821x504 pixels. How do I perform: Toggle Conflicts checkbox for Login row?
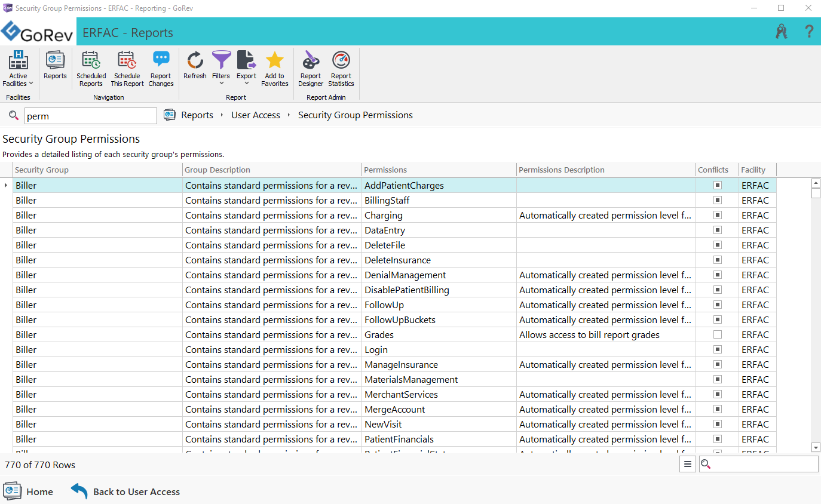tap(718, 349)
